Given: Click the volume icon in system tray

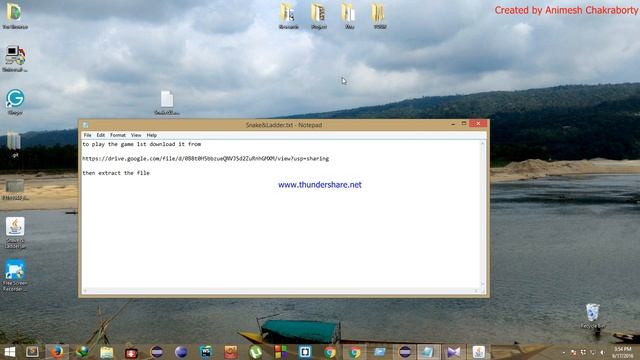Looking at the screenshot, I should 602,353.
